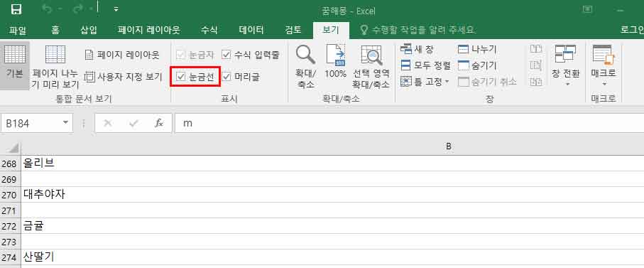The height and width of the screenshot is (268, 644).
Task: Select row 268 header
Action: 10,164
